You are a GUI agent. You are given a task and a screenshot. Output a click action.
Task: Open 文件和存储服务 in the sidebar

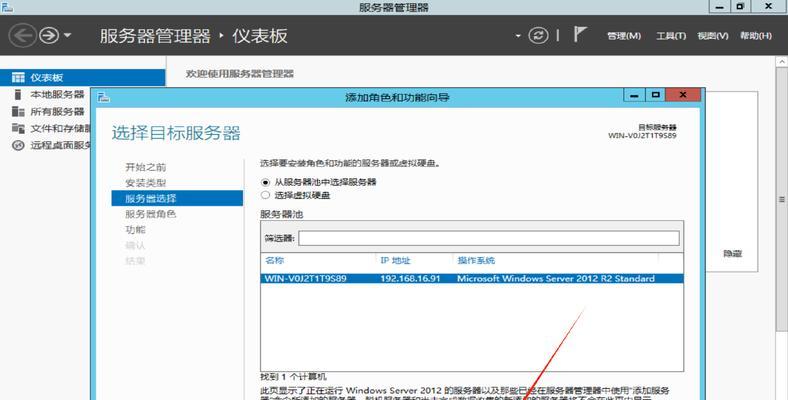pos(60,129)
